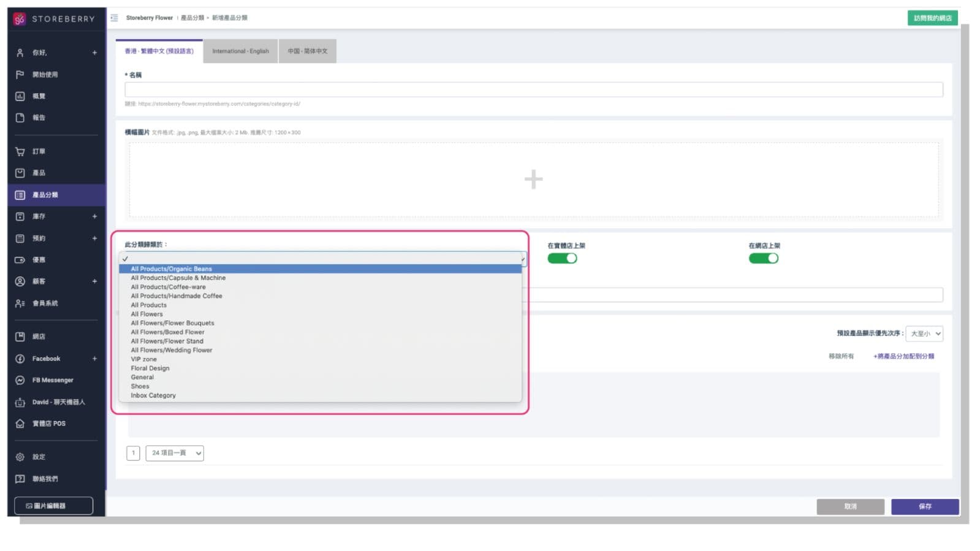Expand the 庫存 submenu plus sign

tap(94, 216)
